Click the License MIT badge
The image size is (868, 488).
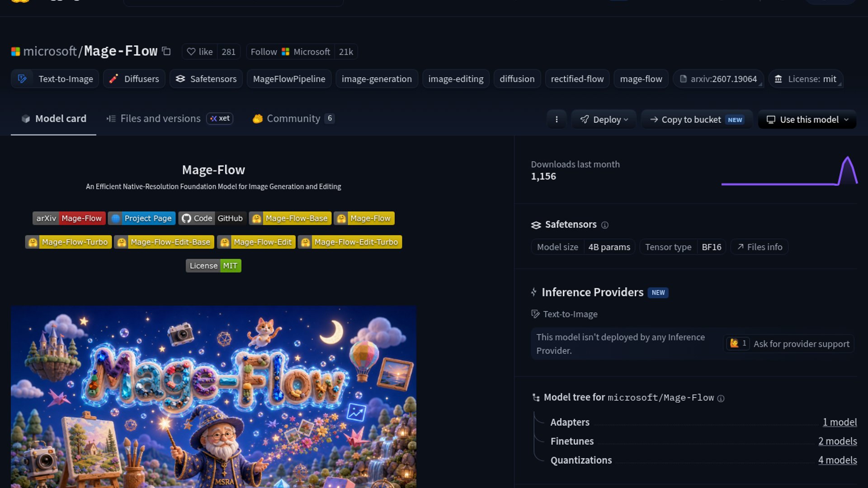click(213, 266)
